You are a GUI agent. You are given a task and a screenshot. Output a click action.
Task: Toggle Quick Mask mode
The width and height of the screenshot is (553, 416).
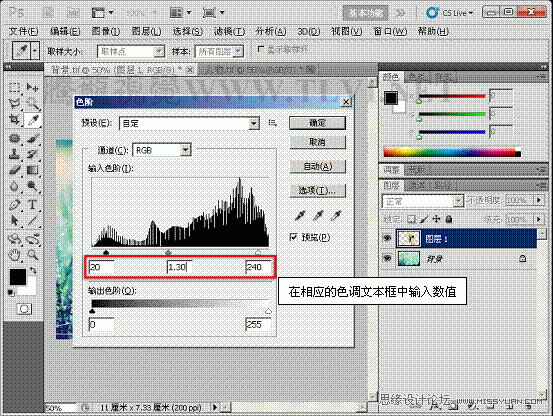point(24,309)
